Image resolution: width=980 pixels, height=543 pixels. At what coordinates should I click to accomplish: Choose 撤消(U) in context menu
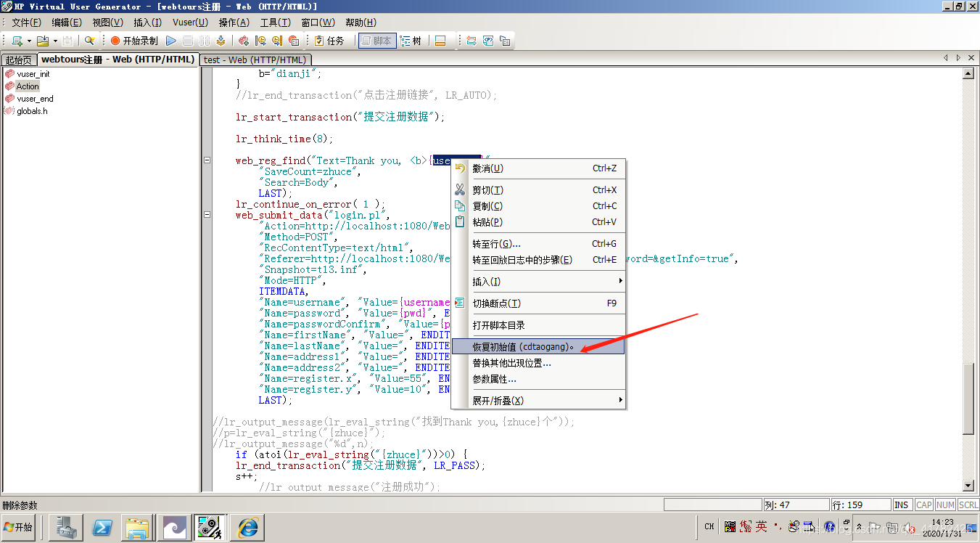pyautogui.click(x=538, y=168)
